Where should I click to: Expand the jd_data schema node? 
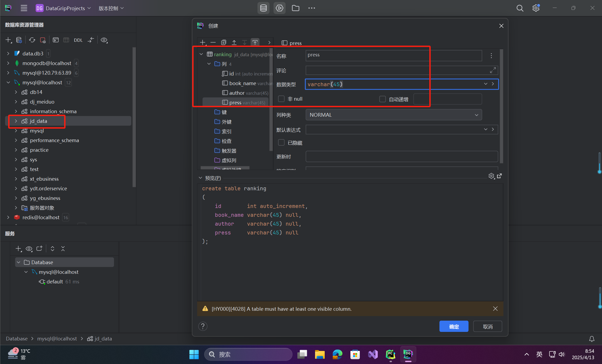pyautogui.click(x=16, y=121)
